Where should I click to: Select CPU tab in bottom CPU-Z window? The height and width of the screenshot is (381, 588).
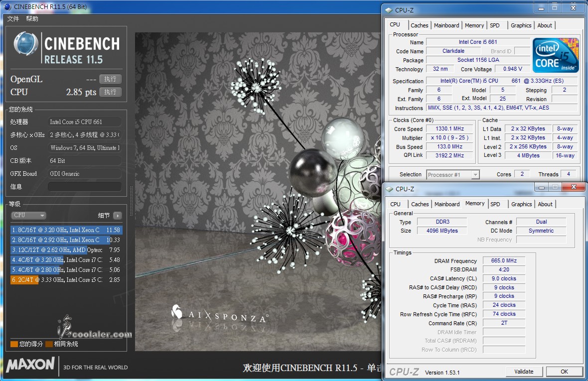pyautogui.click(x=395, y=204)
